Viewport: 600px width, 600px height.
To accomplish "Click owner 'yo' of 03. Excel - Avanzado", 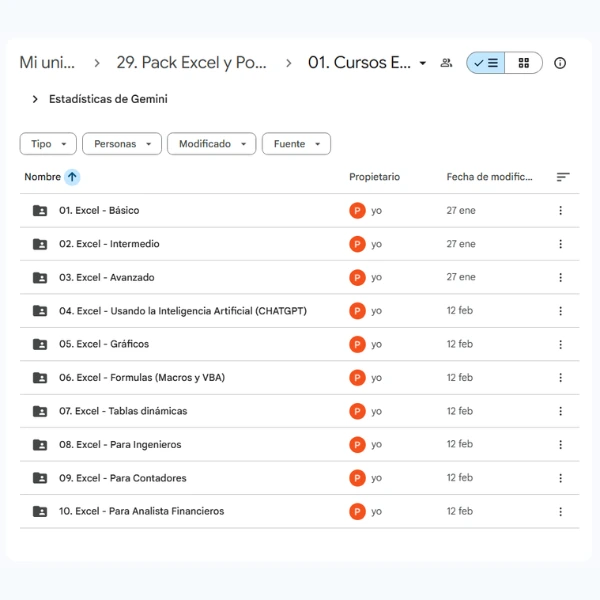I will 377,277.
